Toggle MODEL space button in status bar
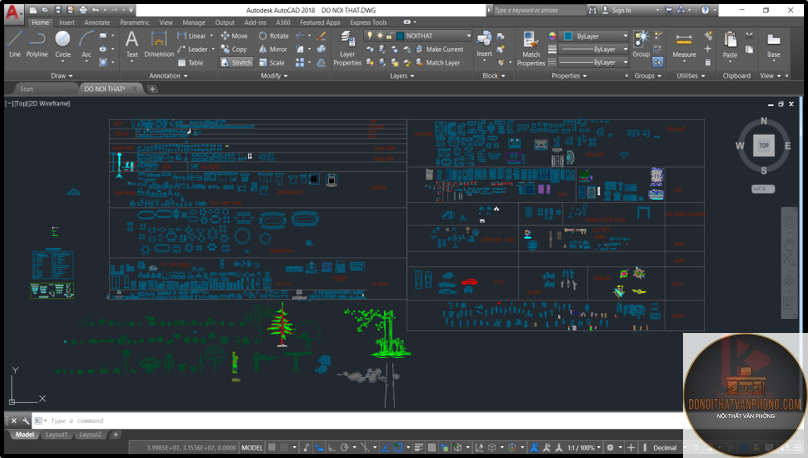 (x=252, y=447)
